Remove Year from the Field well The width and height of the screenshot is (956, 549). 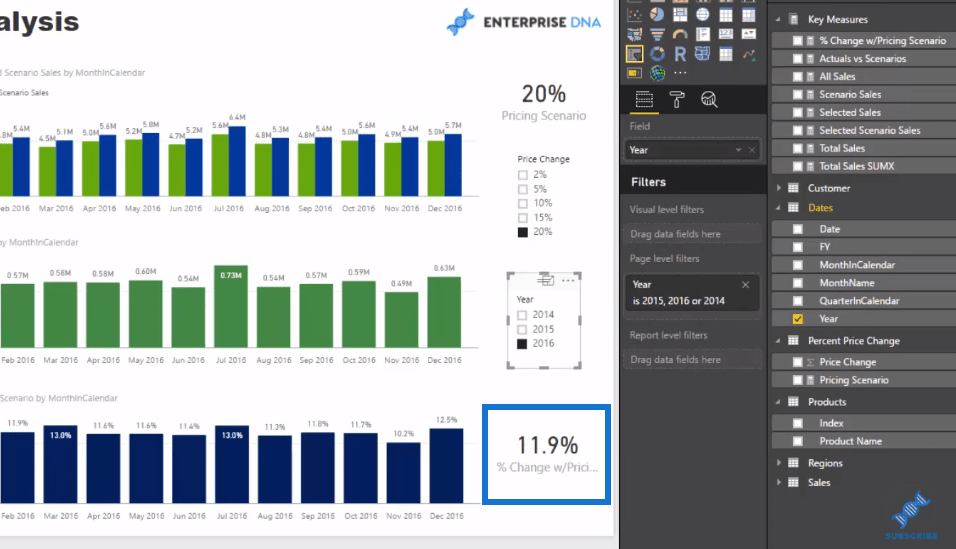pyautogui.click(x=752, y=150)
